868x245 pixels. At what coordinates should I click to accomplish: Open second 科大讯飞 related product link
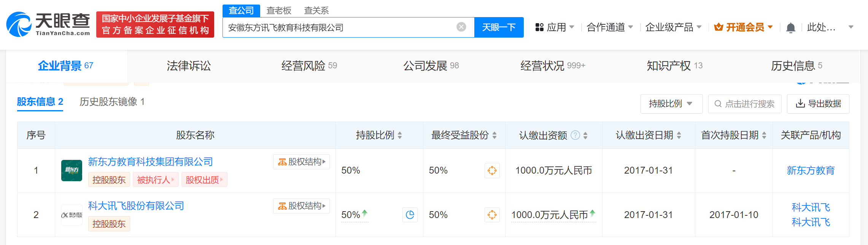pyautogui.click(x=811, y=222)
